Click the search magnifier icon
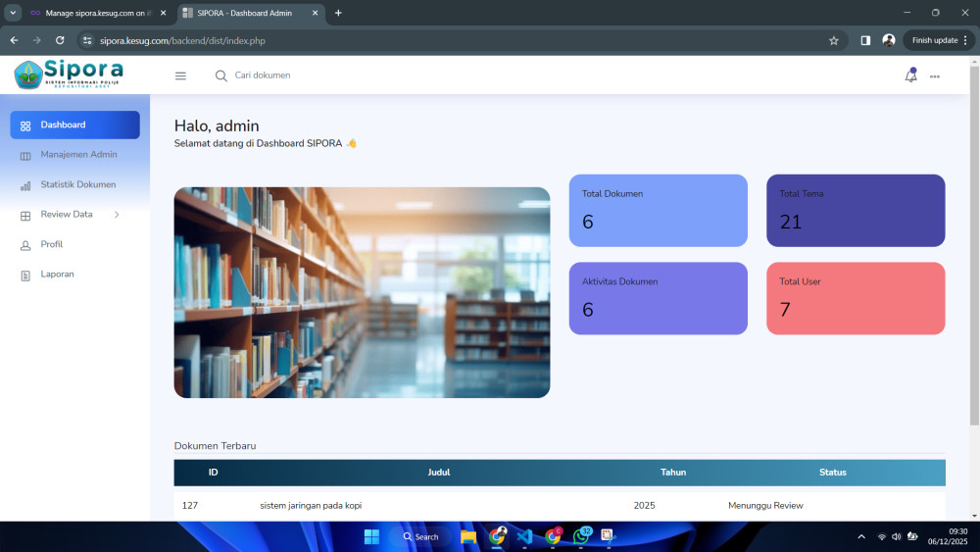980x552 pixels. (220, 75)
